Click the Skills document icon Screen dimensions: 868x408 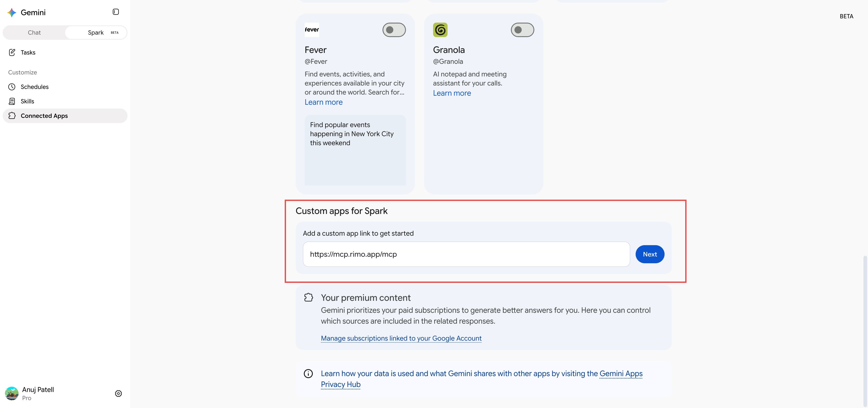12,101
